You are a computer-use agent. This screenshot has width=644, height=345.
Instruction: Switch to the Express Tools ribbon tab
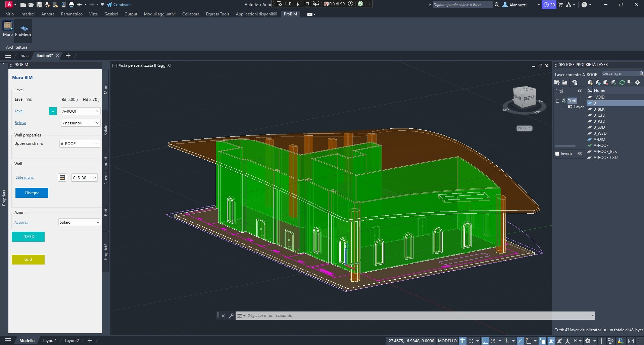coord(217,14)
